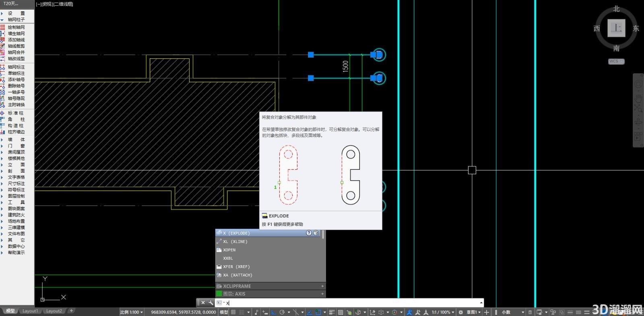Open workspace switching gear icon
Viewport: 644px width, 316px height.
(x=460, y=312)
